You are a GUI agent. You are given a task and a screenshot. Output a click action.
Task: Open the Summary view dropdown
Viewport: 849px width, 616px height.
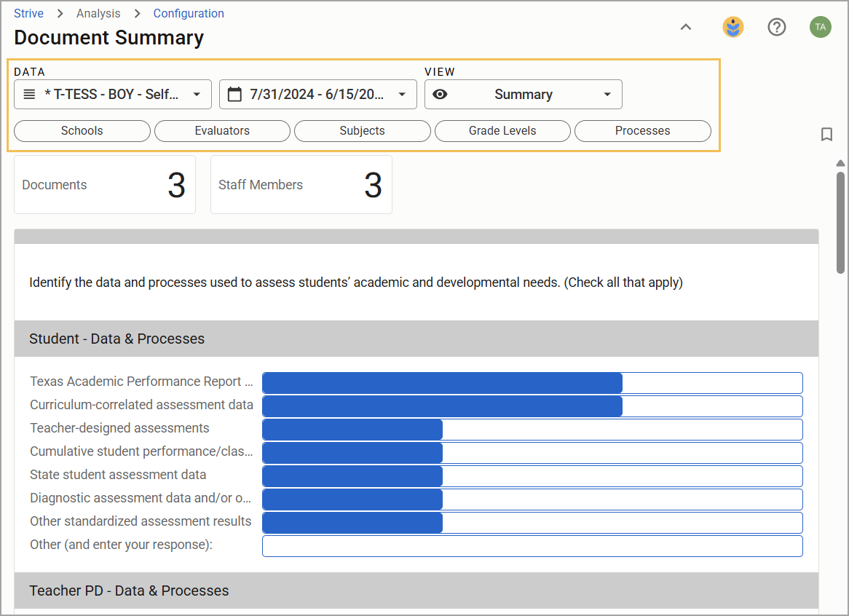click(x=523, y=94)
